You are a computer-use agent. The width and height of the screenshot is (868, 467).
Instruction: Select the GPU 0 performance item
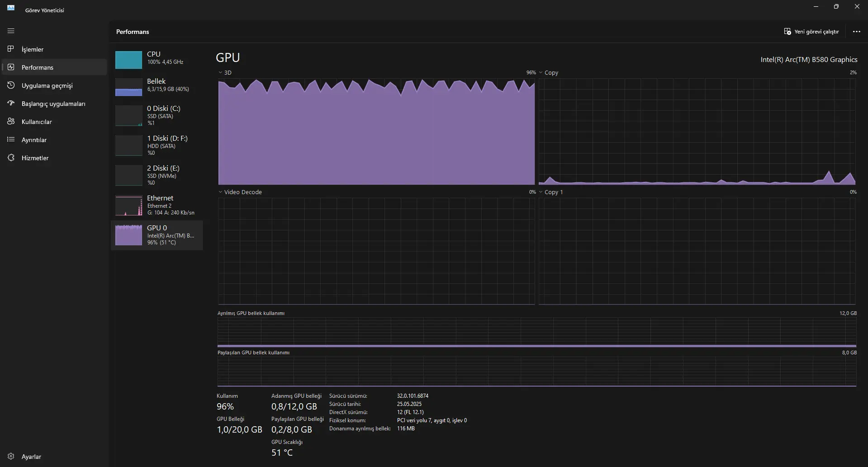tap(157, 235)
